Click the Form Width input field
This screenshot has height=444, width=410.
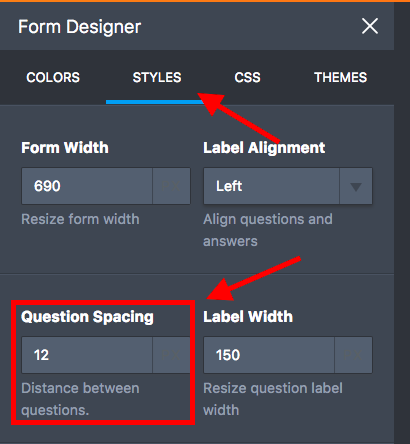(87, 186)
